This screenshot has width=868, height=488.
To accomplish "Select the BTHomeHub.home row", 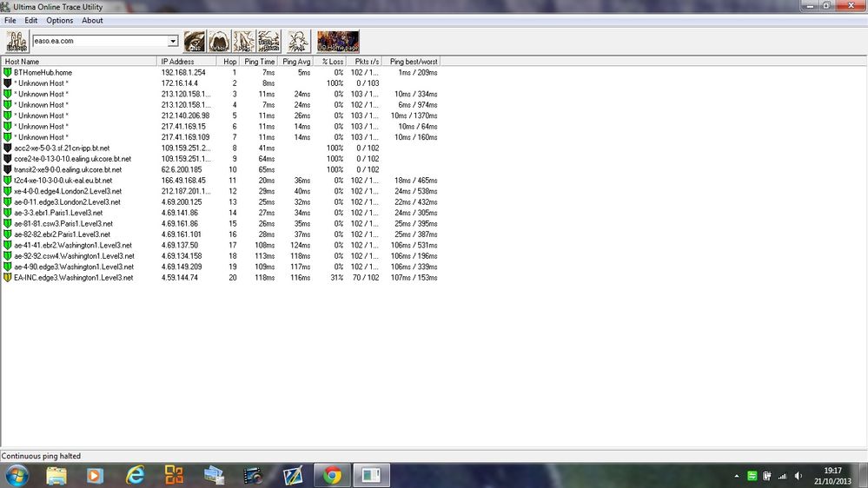I will point(221,72).
